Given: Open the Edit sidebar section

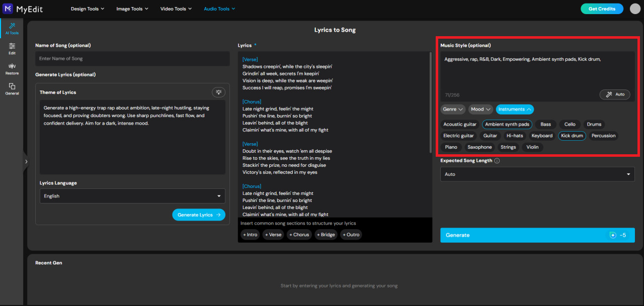Looking at the screenshot, I should pyautogui.click(x=12, y=49).
